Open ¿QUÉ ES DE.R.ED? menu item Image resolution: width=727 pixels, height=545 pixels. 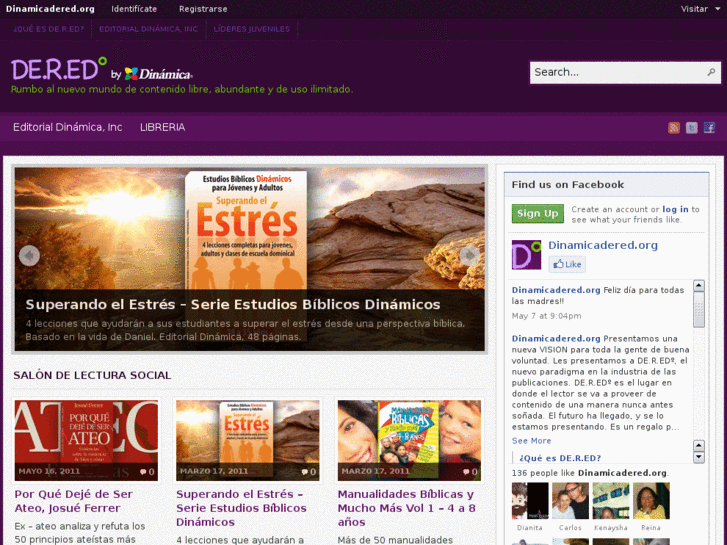tap(49, 29)
